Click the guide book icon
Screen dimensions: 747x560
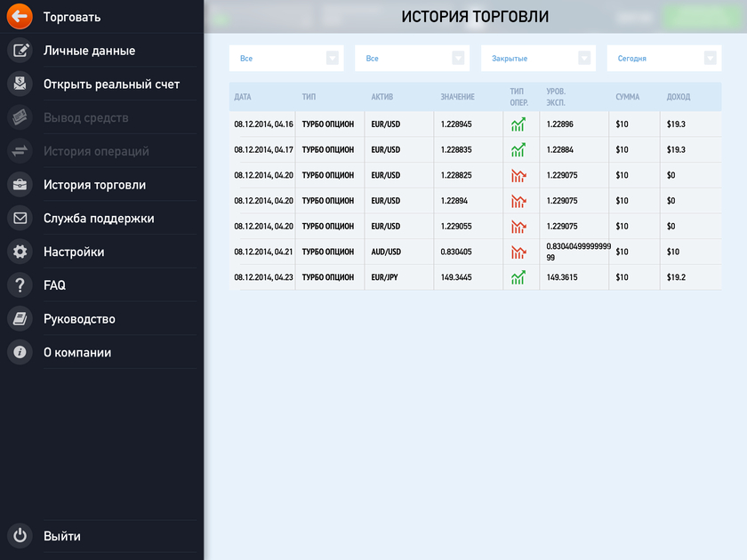coord(20,318)
